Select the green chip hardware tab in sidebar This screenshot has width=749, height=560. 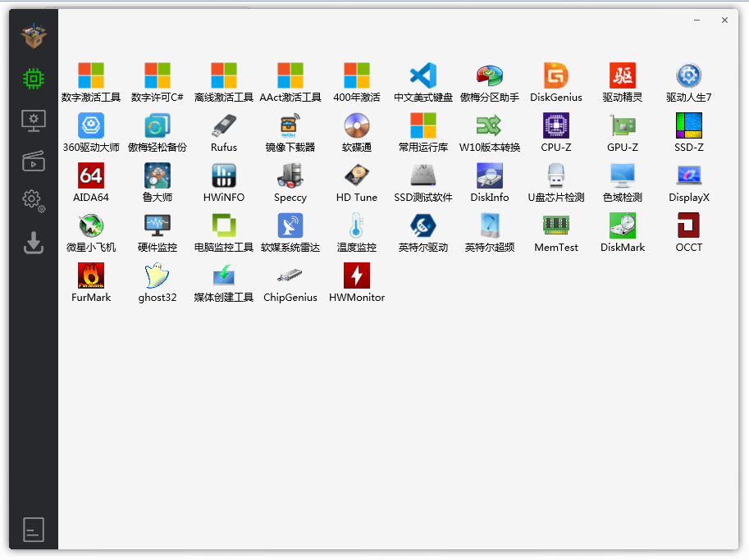[x=34, y=79]
